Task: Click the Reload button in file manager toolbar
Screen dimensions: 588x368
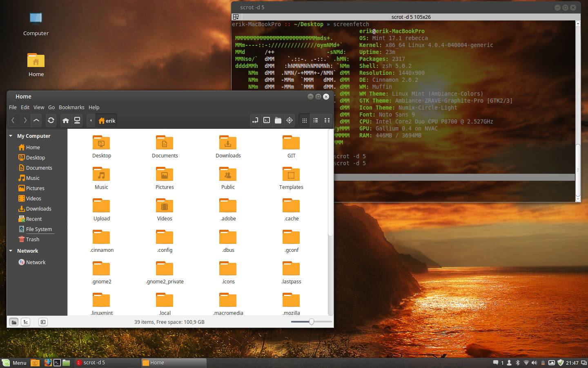Action: pyautogui.click(x=51, y=120)
